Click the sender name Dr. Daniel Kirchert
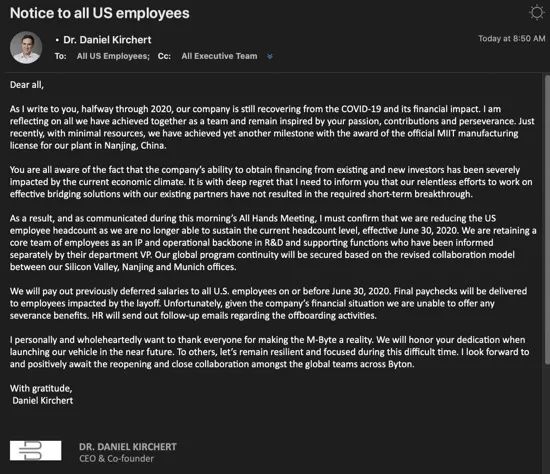The height and width of the screenshot is (474, 550). [107, 40]
